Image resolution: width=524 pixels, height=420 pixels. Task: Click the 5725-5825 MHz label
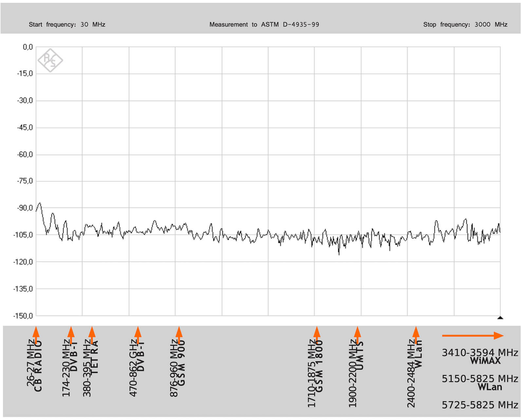click(x=480, y=405)
